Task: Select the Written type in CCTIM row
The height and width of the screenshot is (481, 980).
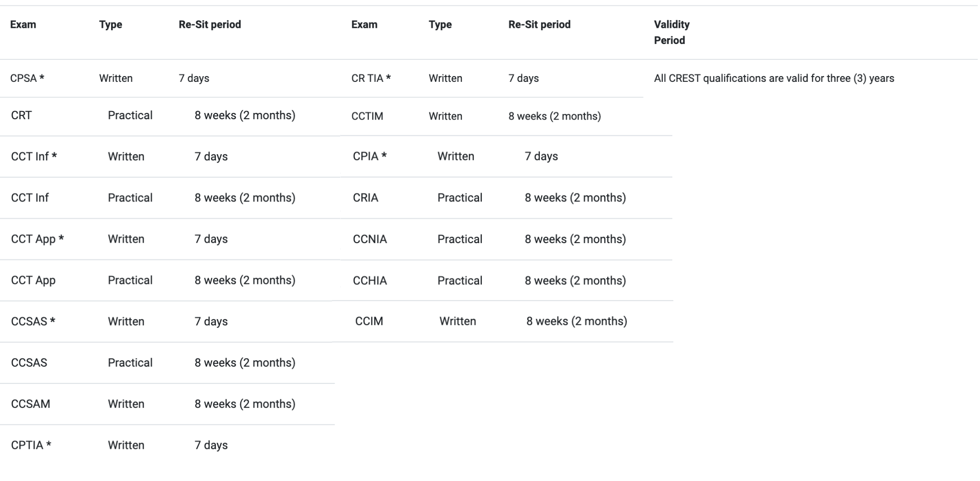Action: [x=445, y=116]
